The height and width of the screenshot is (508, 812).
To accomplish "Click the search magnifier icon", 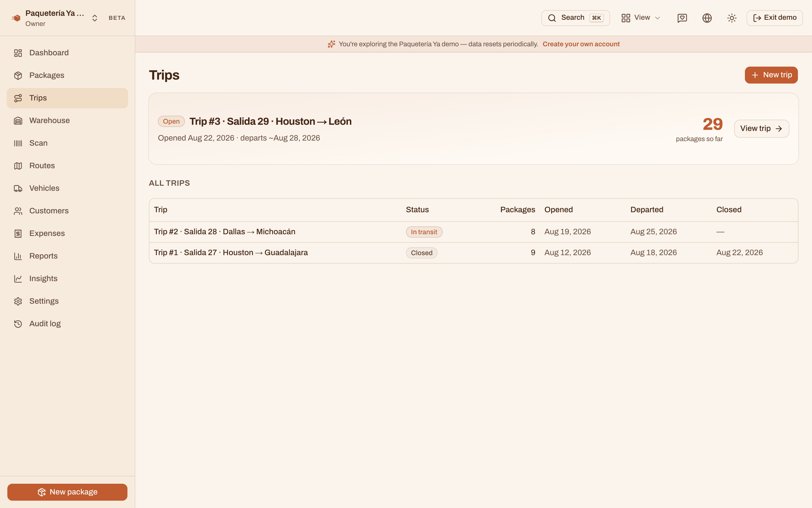I will [x=552, y=18].
